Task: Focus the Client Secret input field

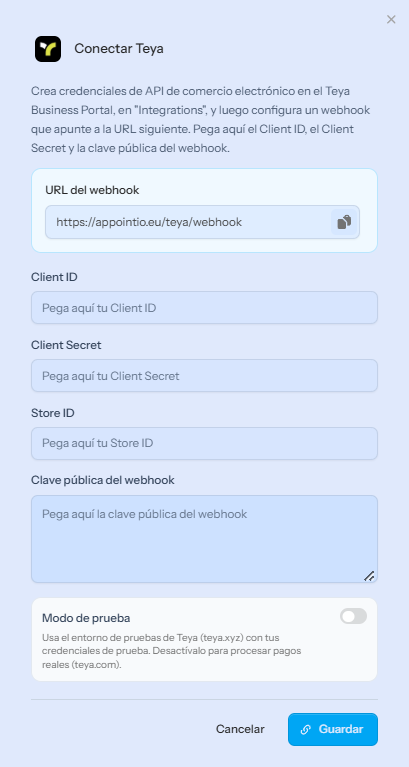Action: tap(204, 376)
